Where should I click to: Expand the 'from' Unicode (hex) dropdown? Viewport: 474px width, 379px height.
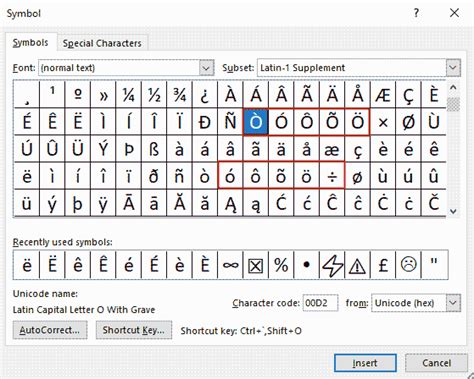453,303
